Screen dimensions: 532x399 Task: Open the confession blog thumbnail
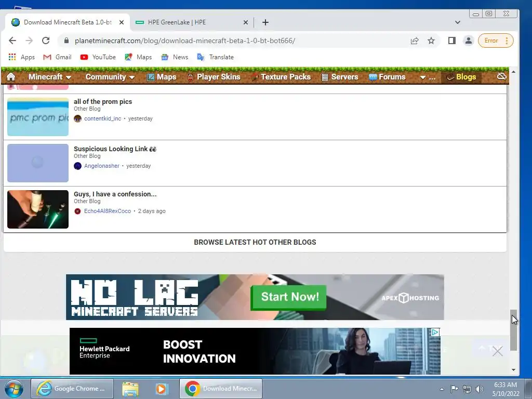click(38, 209)
